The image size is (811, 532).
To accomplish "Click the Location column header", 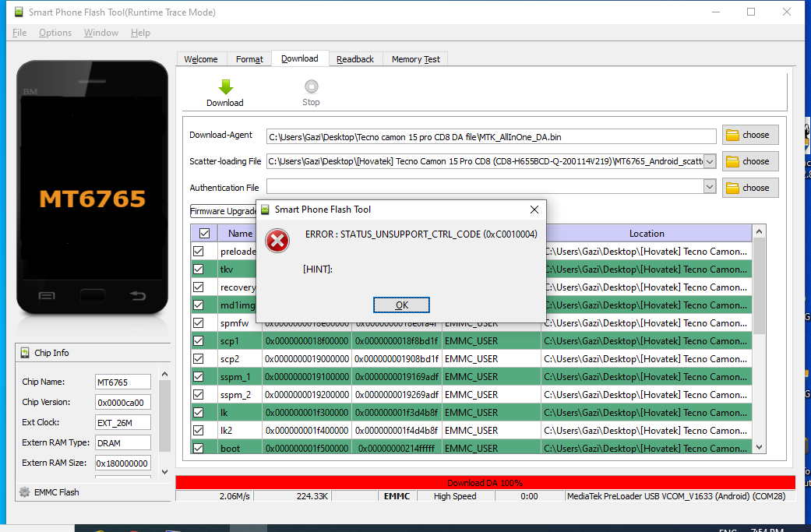I will [x=647, y=233].
